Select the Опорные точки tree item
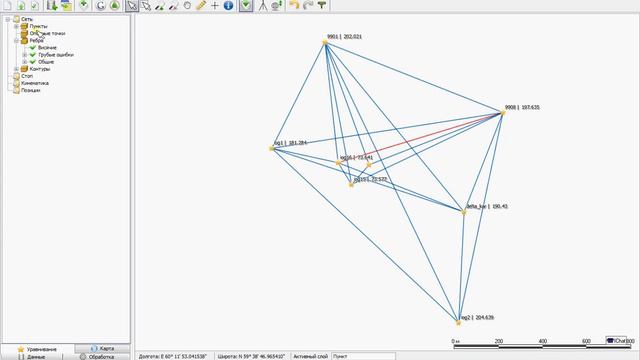Image resolution: width=640 pixels, height=360 pixels. coord(47,33)
